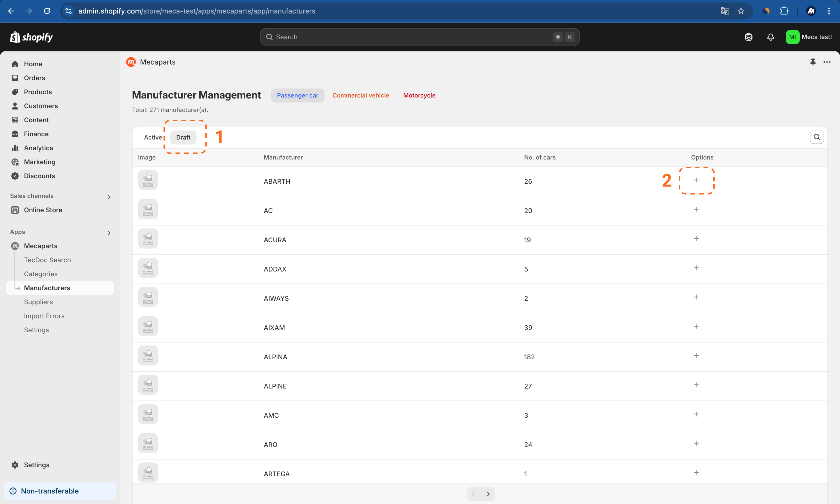Expand the Sales channels section
The image size is (840, 504).
point(109,197)
